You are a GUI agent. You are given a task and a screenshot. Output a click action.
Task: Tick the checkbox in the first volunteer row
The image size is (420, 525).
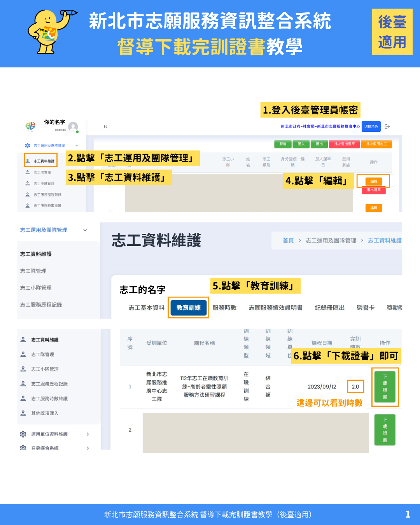pos(111,186)
